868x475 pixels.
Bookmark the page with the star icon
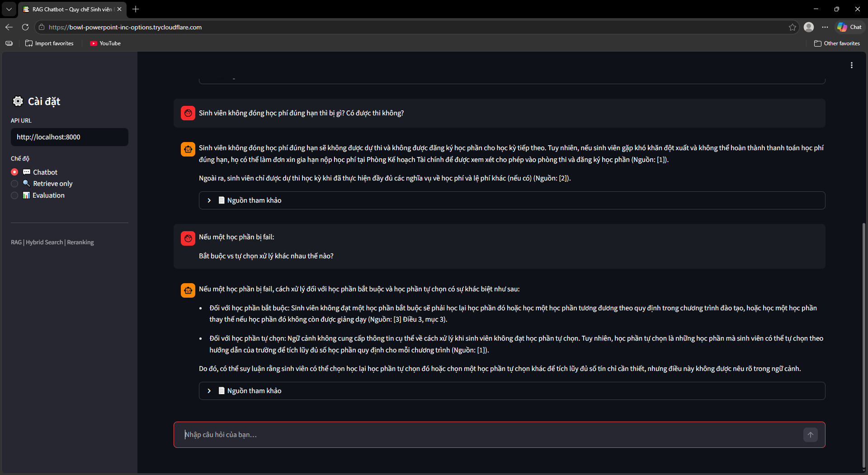coord(793,27)
